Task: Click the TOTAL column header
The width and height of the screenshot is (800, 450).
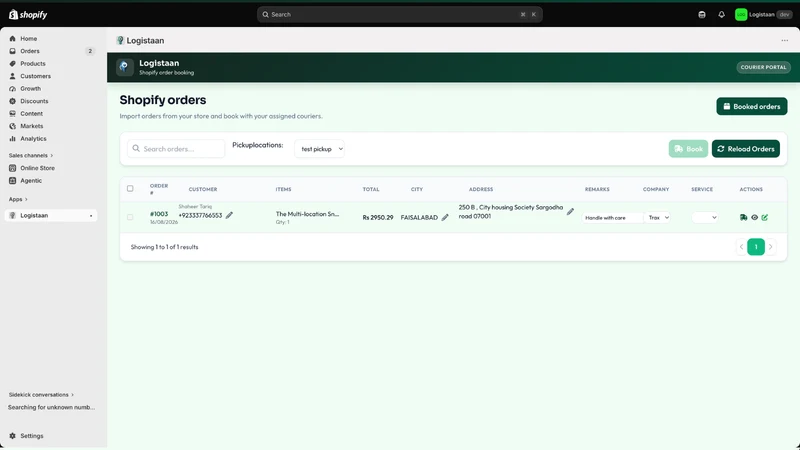Action: [x=371, y=189]
